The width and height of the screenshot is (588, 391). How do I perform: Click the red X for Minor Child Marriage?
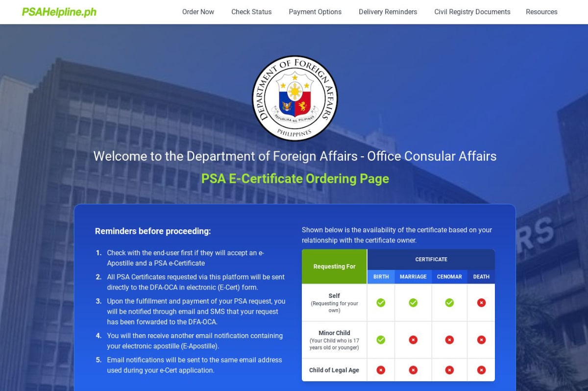413,339
